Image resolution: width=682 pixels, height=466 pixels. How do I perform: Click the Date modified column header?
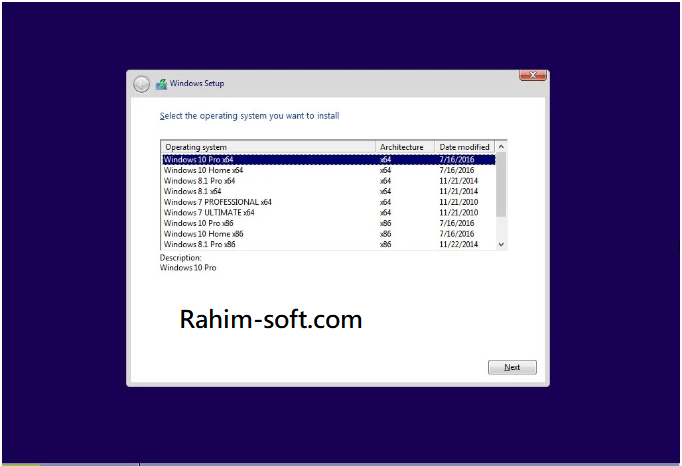(465, 147)
